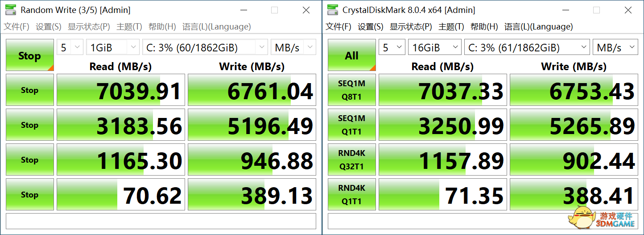Screen dimensions: 644x235
Task: Close the CrystalDiskMark 8.0.4 window
Action: point(628,10)
